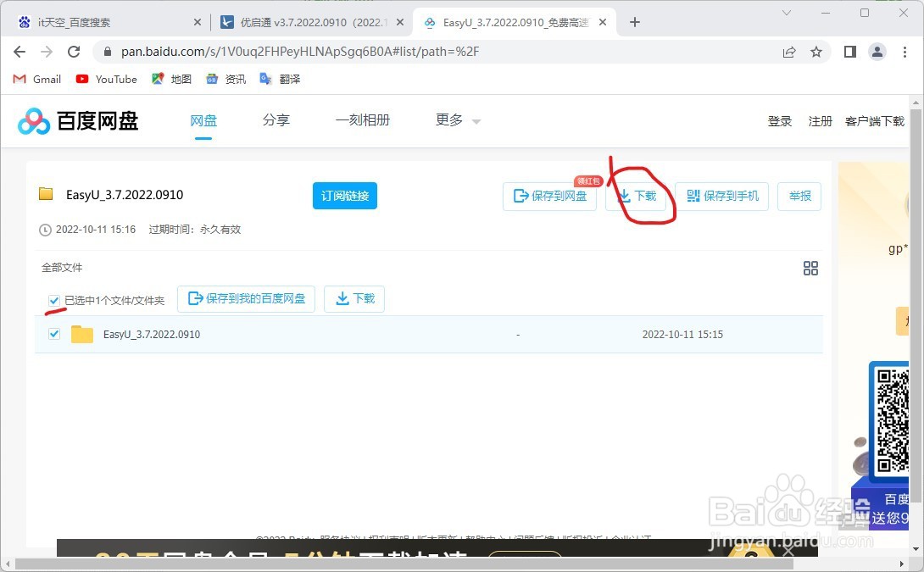Open the browser side panel icon
The width and height of the screenshot is (924, 572).
click(x=849, y=52)
